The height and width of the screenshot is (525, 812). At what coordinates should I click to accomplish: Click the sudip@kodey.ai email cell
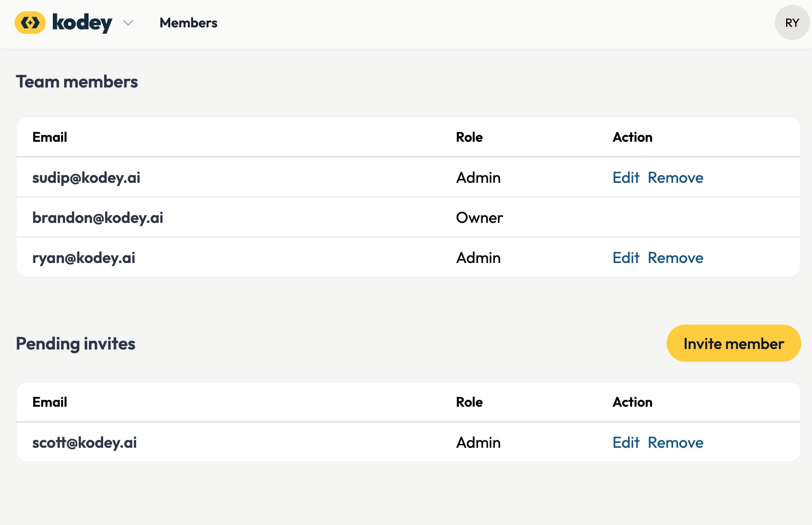pyautogui.click(x=86, y=177)
